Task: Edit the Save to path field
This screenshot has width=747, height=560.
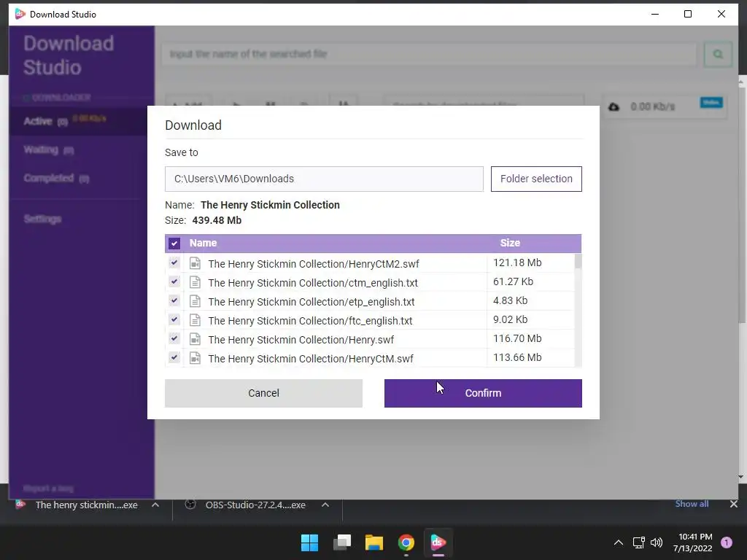Action: 324,179
